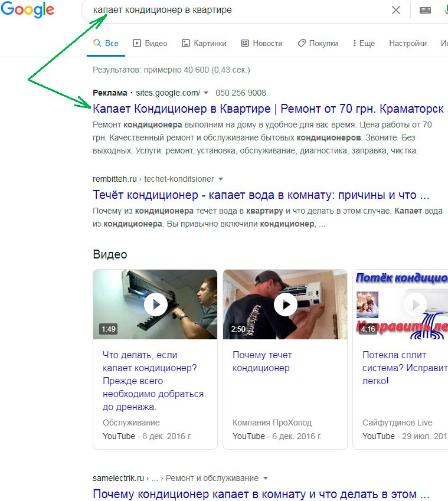Viewport: 448px width, 501px height.
Task: Click inside the search input field
Action: coord(236,10)
